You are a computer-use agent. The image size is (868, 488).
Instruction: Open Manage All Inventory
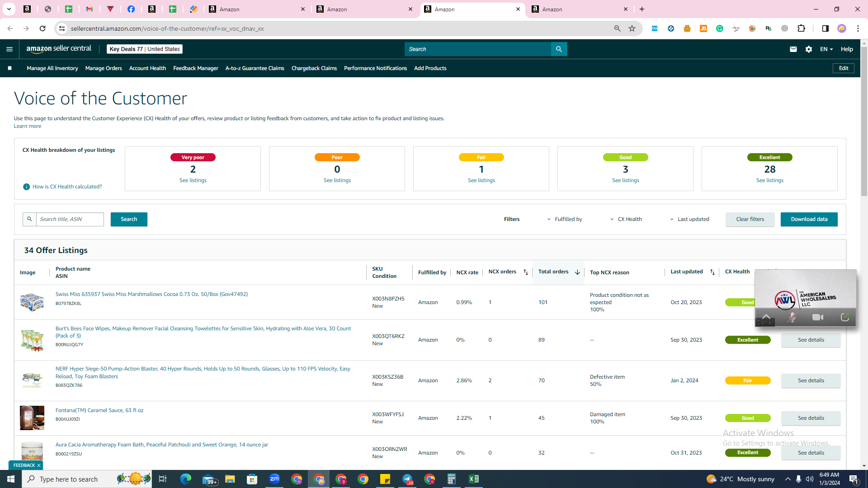coord(52,68)
